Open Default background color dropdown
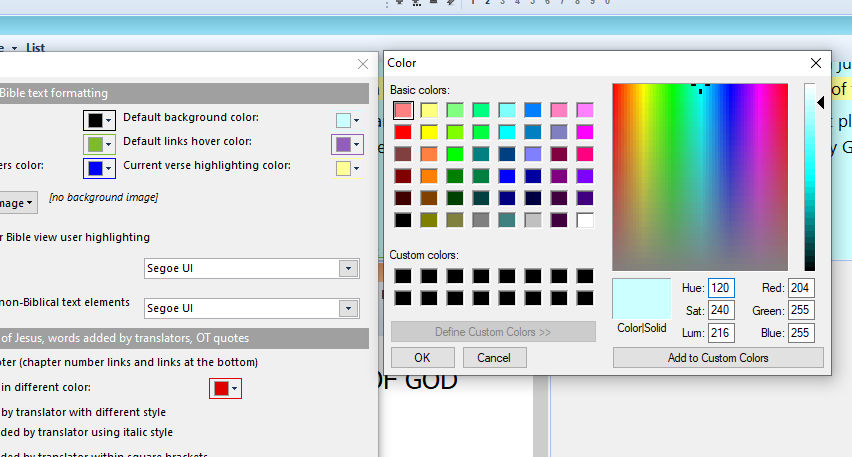Image resolution: width=852 pixels, height=457 pixels. point(347,120)
